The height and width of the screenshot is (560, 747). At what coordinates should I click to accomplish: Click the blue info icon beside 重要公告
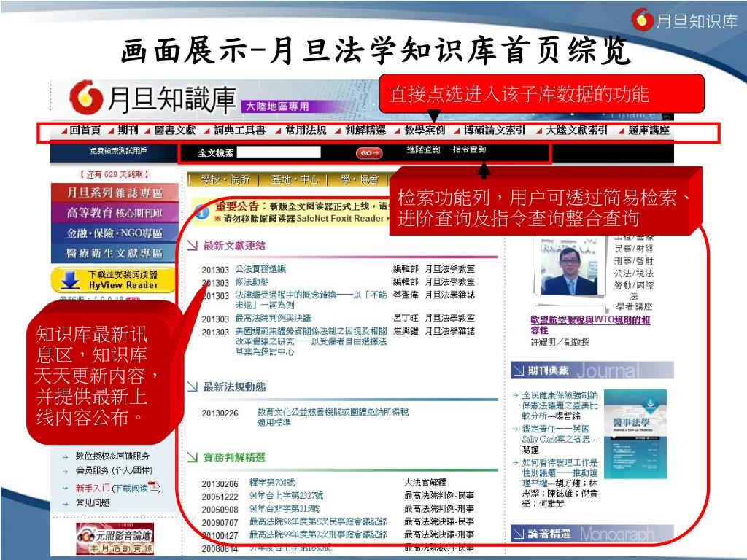pos(202,212)
